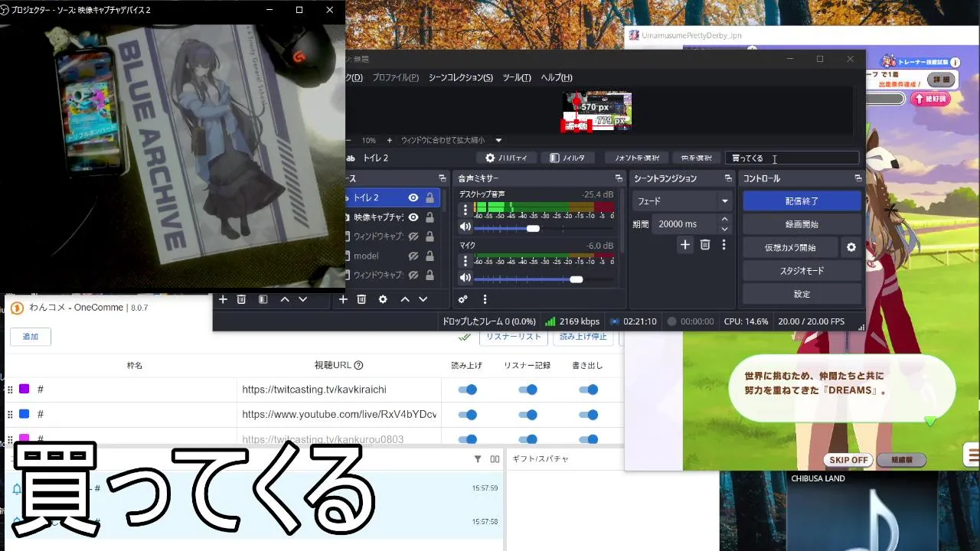The image size is (980, 551).
Task: Click 読み上げ停止 button in OneComme
Action: tap(583, 336)
